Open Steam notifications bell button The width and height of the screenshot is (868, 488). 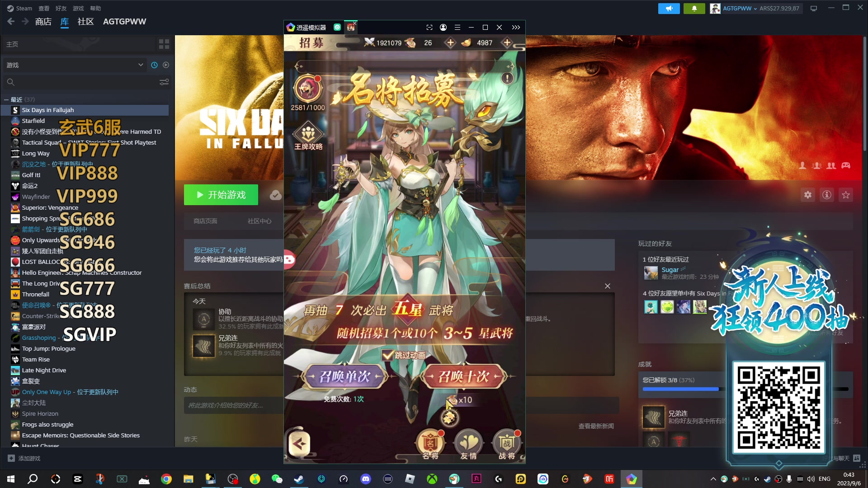tap(694, 8)
